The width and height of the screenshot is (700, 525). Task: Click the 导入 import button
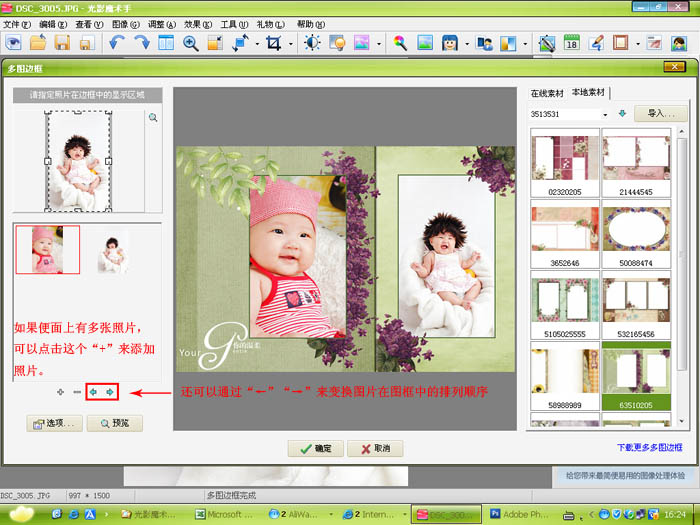click(661, 113)
